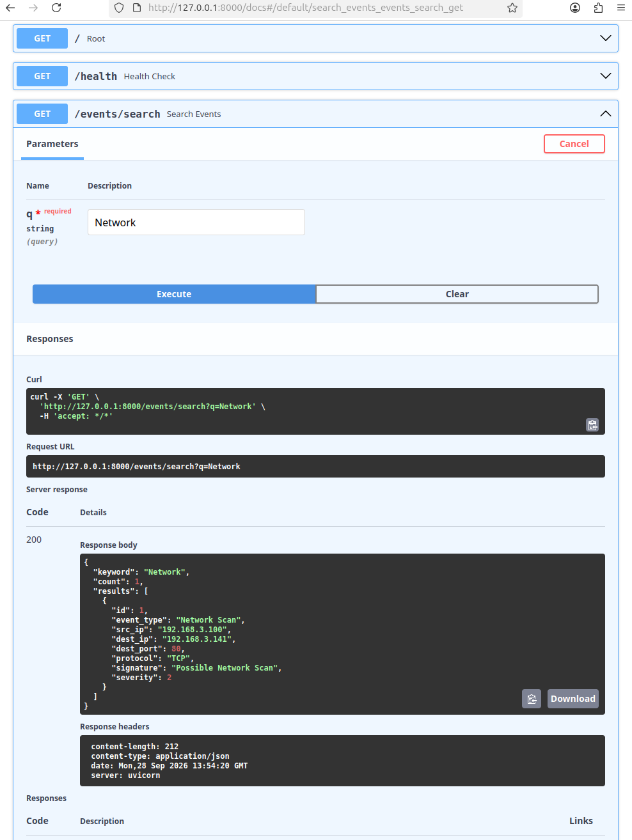Viewport: 632px width, 840px height.
Task: Copy the curl command to clipboard
Action: coord(592,425)
